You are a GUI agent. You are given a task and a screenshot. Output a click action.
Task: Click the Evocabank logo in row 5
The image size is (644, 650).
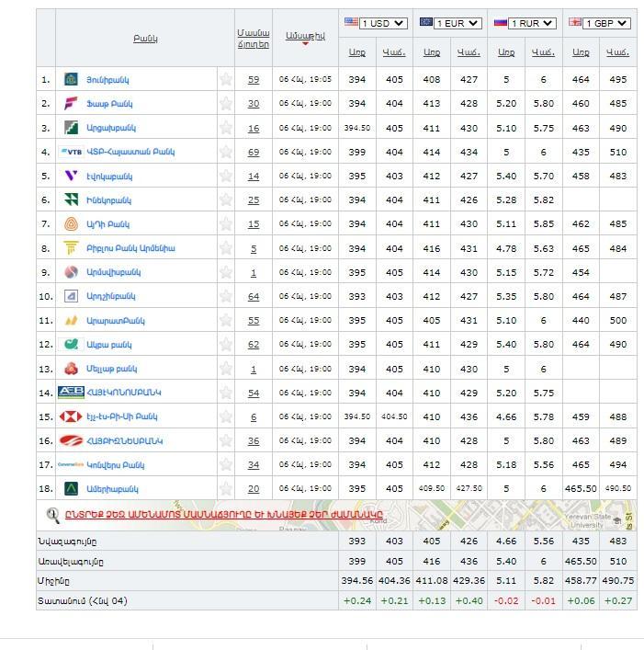point(71,176)
